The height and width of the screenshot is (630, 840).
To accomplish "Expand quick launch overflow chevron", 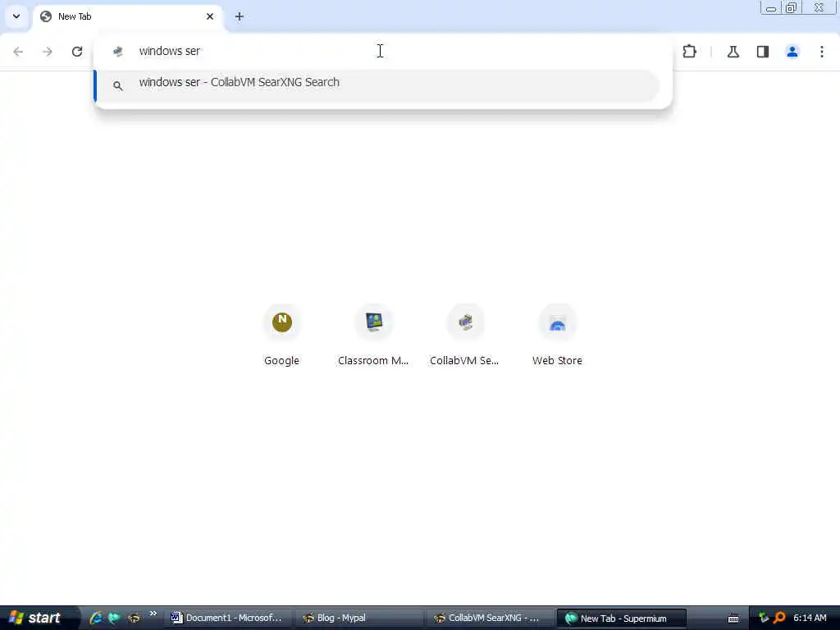I will click(153, 614).
